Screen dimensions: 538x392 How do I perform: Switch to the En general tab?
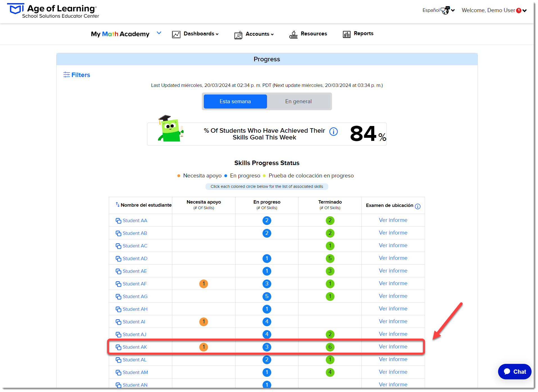(299, 102)
